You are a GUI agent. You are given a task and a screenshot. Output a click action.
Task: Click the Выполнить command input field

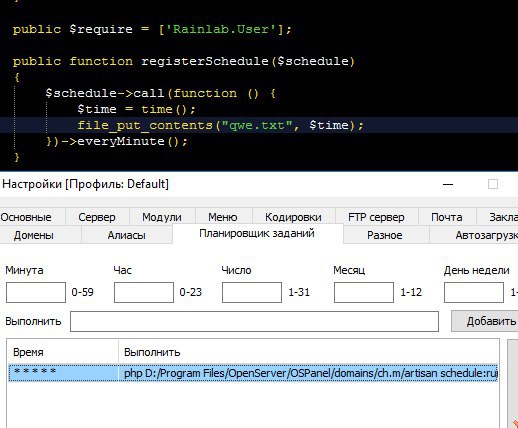(254, 321)
